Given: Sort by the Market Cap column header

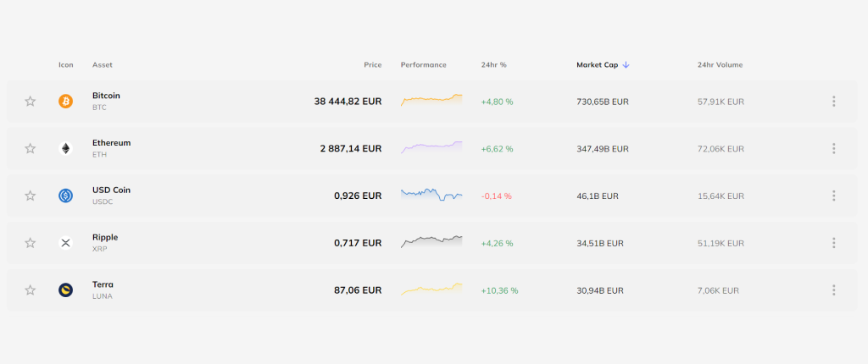Looking at the screenshot, I should pyautogui.click(x=598, y=64).
